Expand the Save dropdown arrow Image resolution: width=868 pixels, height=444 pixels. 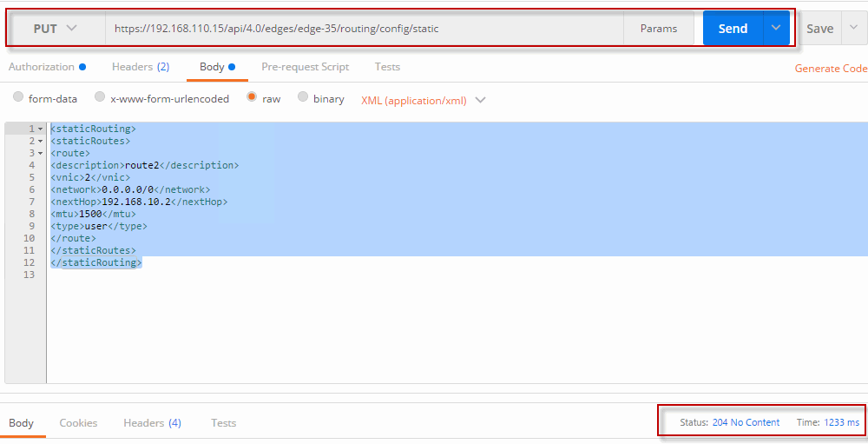pyautogui.click(x=852, y=29)
